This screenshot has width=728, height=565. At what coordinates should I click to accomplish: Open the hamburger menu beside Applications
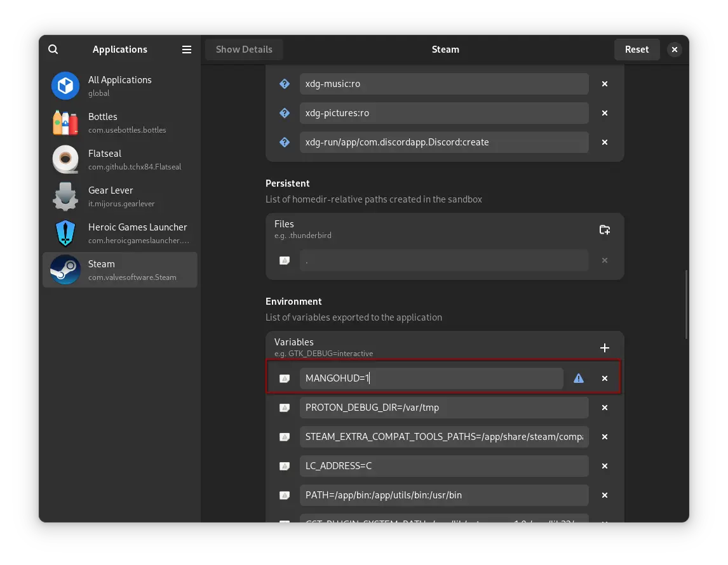pos(187,49)
